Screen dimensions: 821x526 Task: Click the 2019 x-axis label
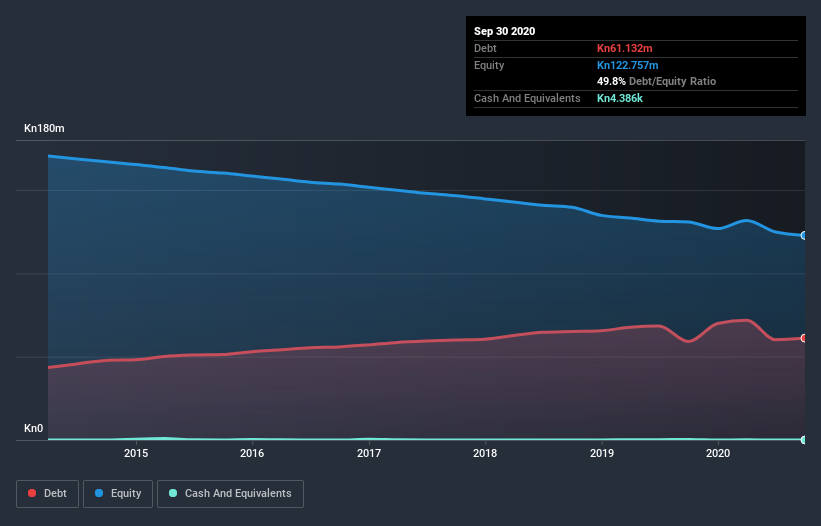pyautogui.click(x=602, y=453)
